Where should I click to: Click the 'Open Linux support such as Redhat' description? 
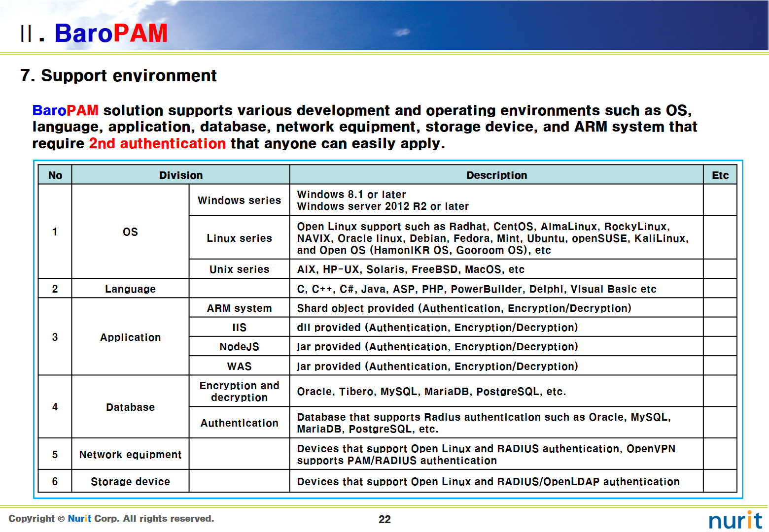(496, 238)
